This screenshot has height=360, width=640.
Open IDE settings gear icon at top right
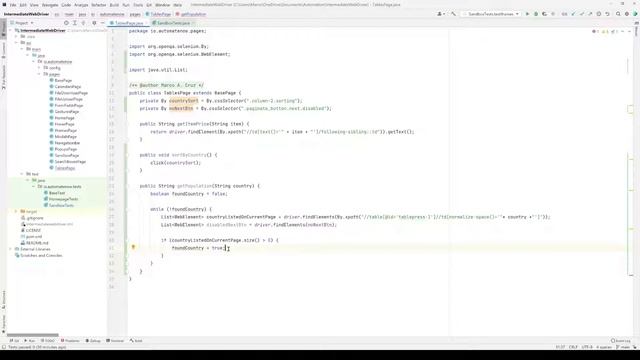(627, 14)
